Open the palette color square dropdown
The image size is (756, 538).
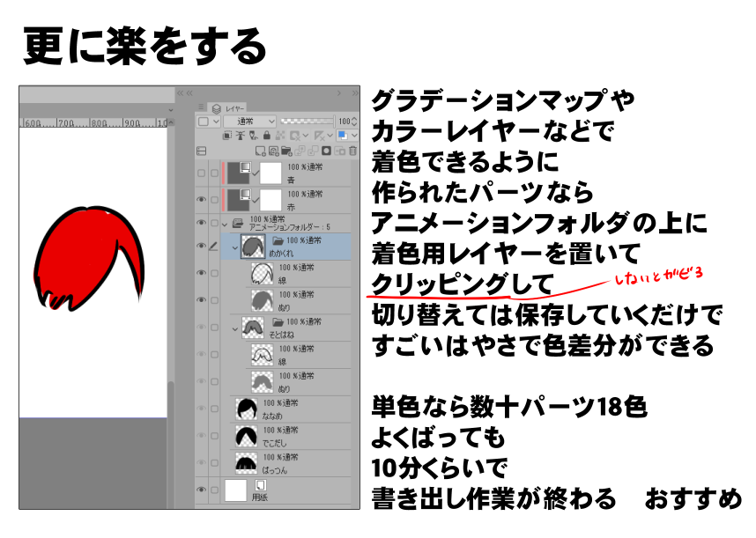tap(208, 122)
